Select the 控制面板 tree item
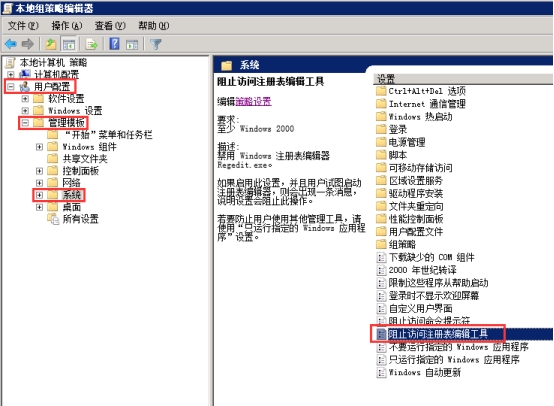The image size is (554, 406). click(x=81, y=171)
